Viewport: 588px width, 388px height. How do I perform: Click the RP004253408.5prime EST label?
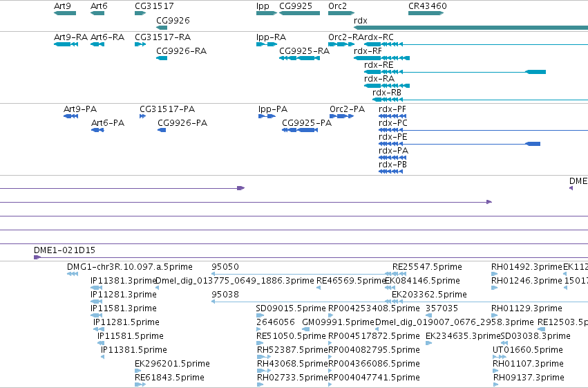[374, 308]
